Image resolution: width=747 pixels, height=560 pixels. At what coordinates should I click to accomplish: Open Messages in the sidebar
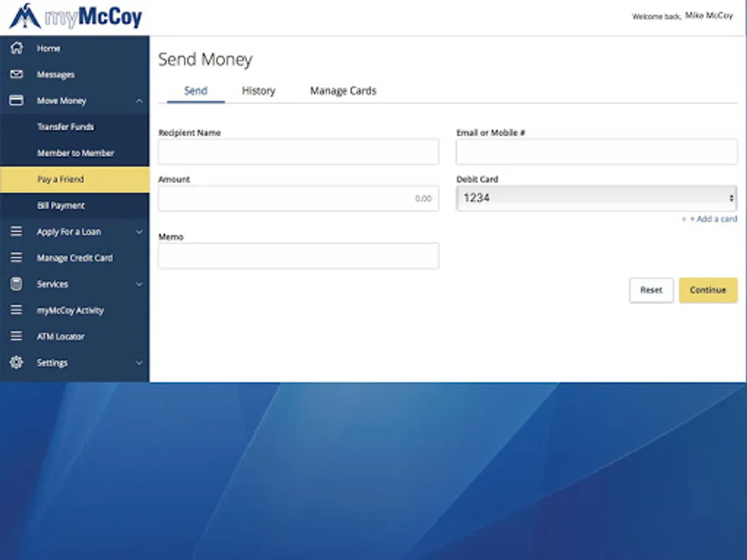click(75, 75)
